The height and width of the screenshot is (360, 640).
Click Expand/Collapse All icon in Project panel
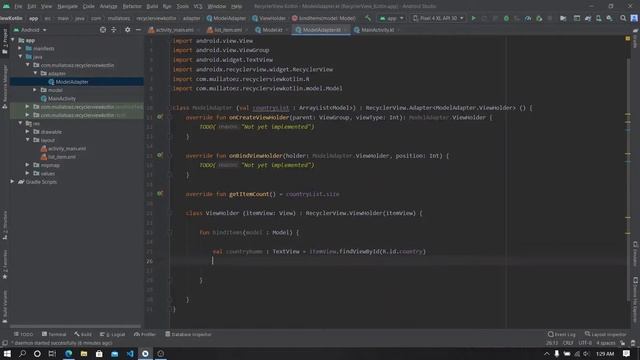(x=114, y=30)
